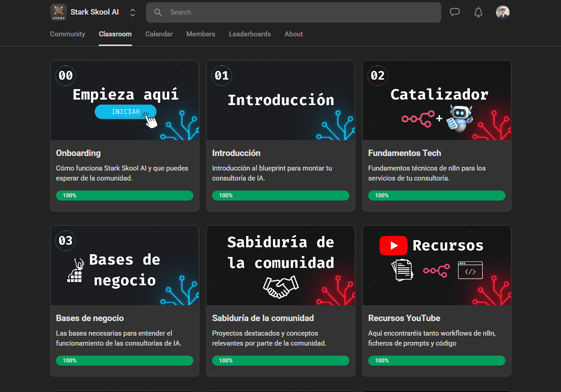
Task: Open the Recursos course cover image
Action: point(437,265)
